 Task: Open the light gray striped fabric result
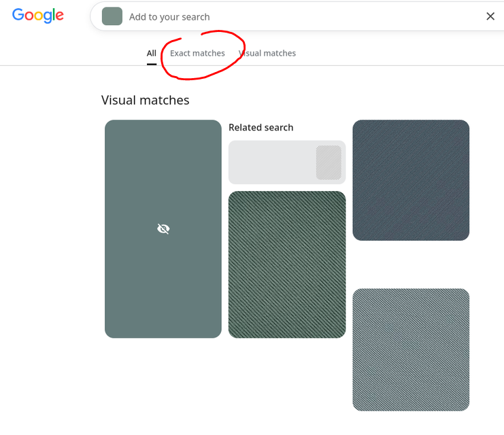click(x=411, y=349)
